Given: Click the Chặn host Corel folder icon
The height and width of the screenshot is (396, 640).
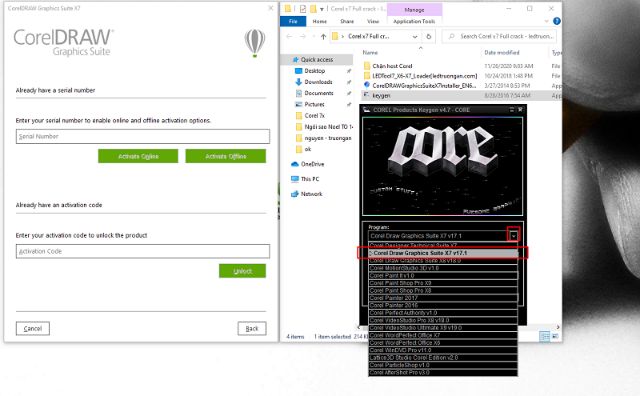Looking at the screenshot, I should point(367,66).
